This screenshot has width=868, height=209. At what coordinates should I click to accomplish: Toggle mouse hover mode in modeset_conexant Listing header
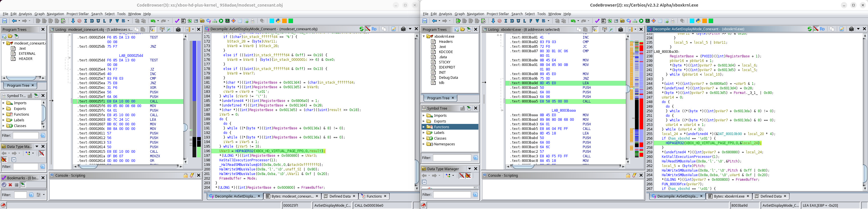pos(152,29)
